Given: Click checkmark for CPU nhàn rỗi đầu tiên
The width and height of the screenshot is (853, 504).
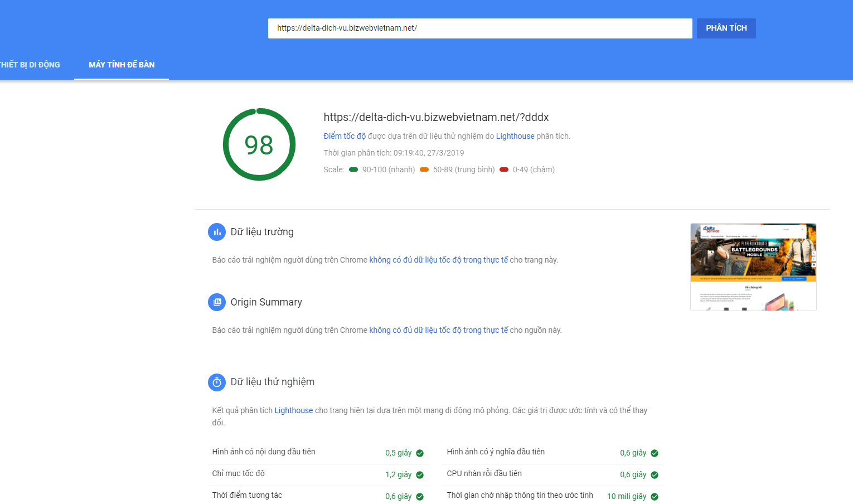Looking at the screenshot, I should click(655, 475).
